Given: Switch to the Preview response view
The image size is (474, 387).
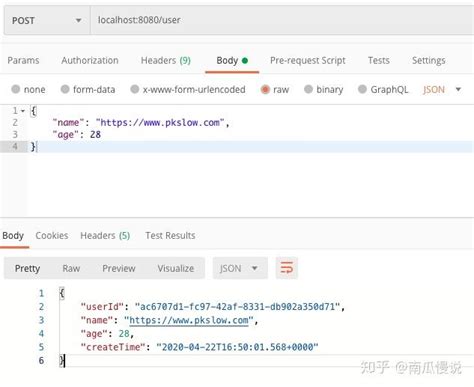Looking at the screenshot, I should [119, 268].
